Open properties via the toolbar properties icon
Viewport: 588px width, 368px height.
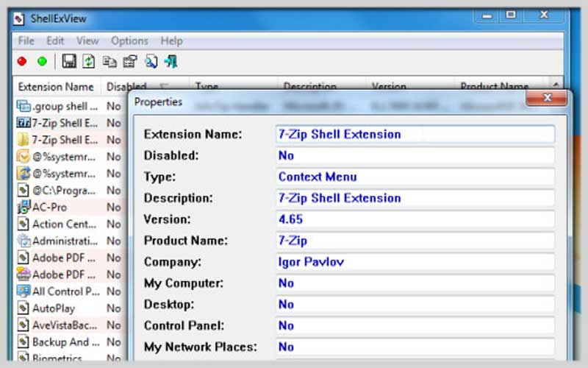click(130, 62)
